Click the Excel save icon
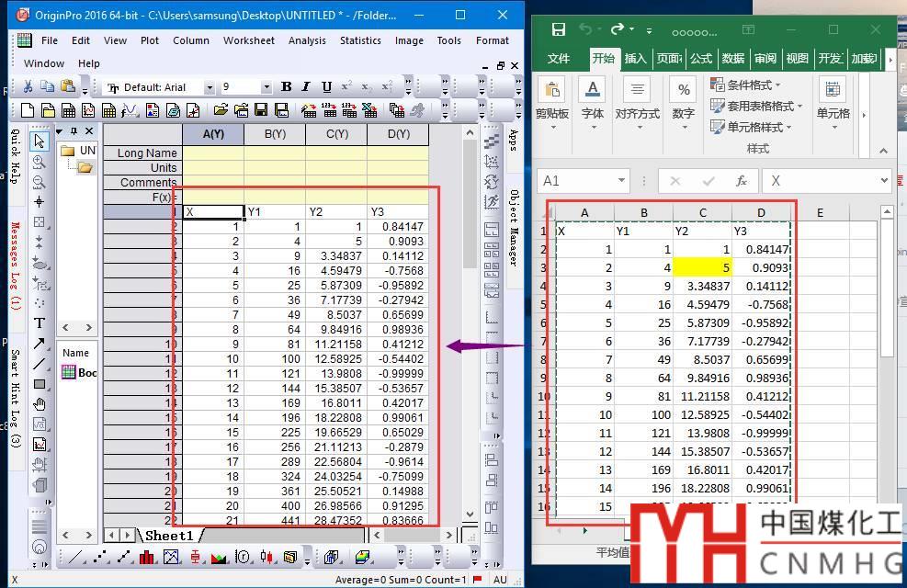 point(558,29)
